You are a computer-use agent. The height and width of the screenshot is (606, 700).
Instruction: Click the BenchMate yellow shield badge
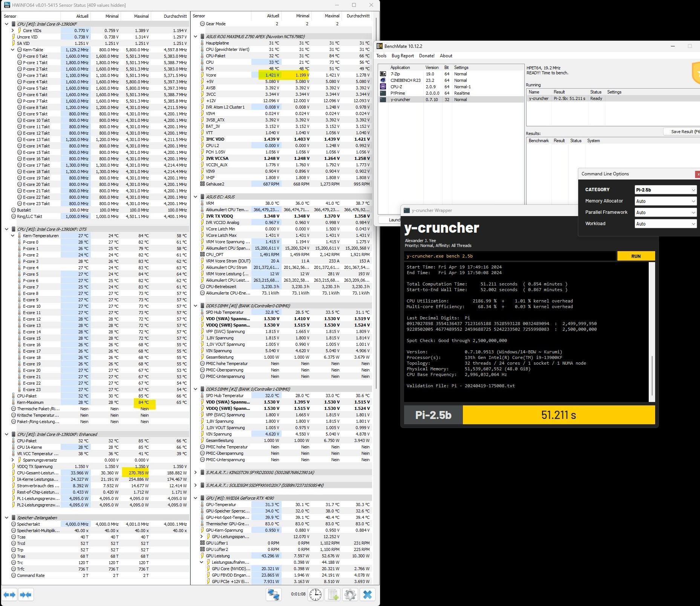(x=696, y=73)
